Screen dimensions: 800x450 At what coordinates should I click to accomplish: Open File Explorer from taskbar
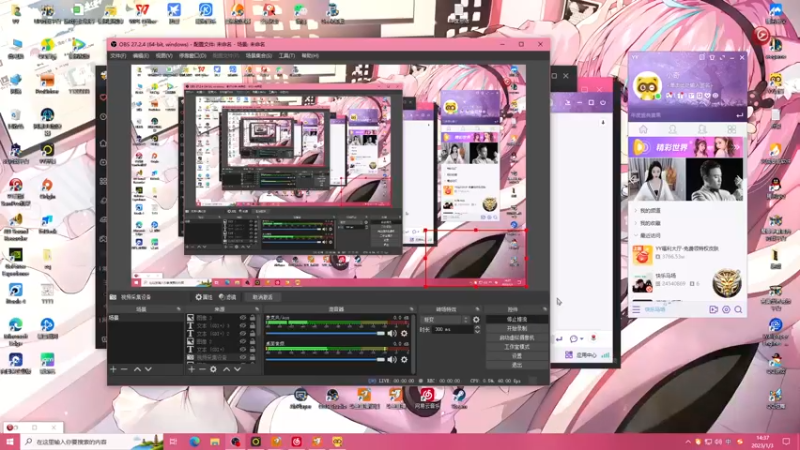(215, 441)
